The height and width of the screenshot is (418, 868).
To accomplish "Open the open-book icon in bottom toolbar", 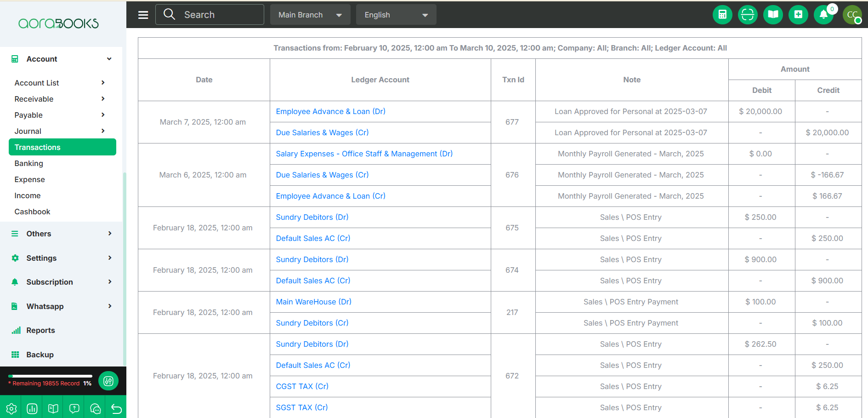I will (53, 408).
